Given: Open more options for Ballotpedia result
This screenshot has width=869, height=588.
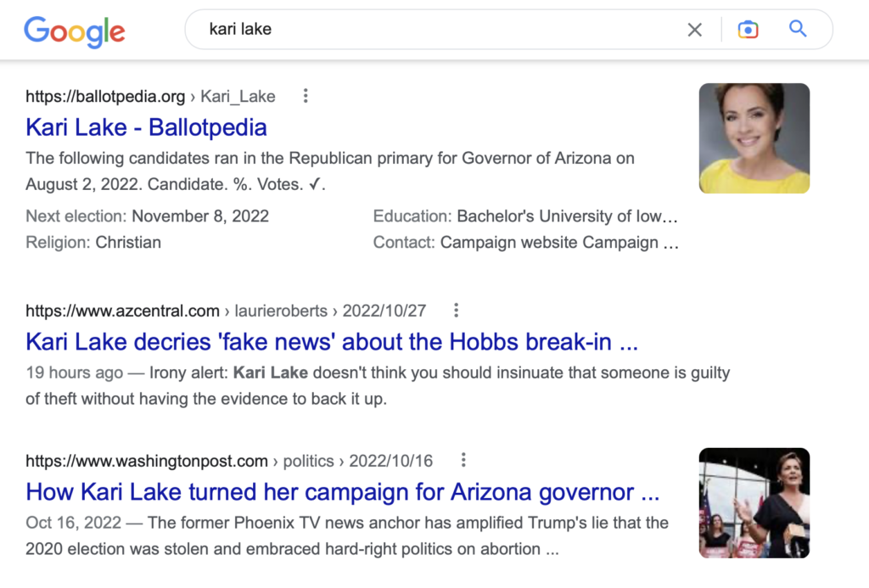Looking at the screenshot, I should coord(306,96).
